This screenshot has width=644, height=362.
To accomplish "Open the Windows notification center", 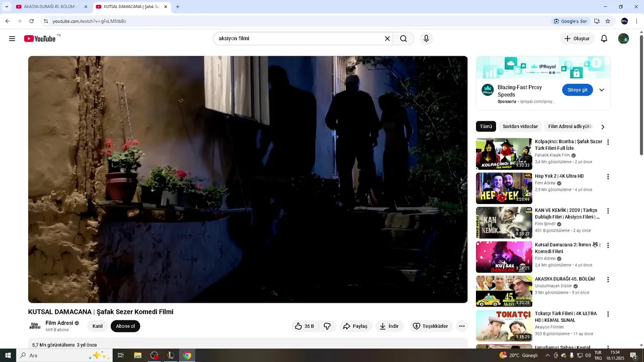I will [633, 355].
